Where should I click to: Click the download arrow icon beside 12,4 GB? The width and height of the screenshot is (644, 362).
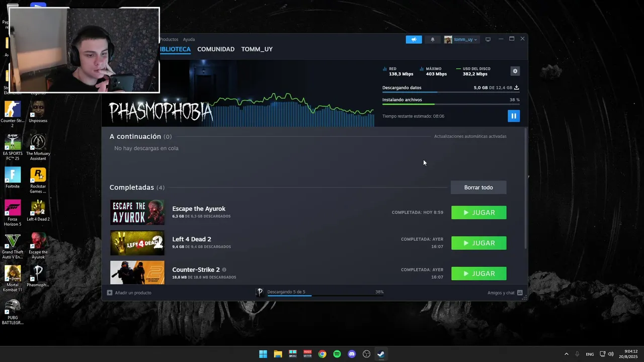[x=516, y=87]
